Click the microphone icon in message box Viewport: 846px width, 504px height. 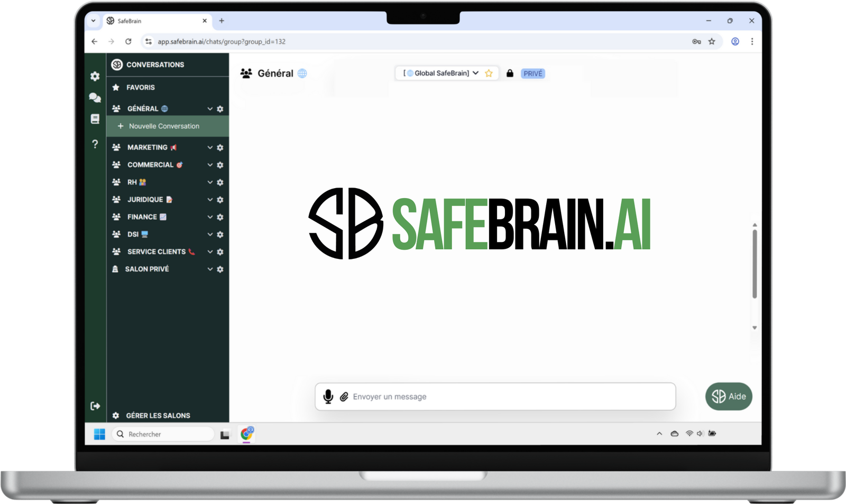coord(328,397)
